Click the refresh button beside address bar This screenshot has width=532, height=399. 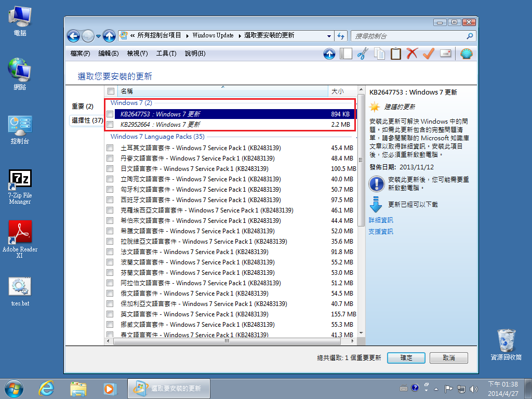coord(341,36)
